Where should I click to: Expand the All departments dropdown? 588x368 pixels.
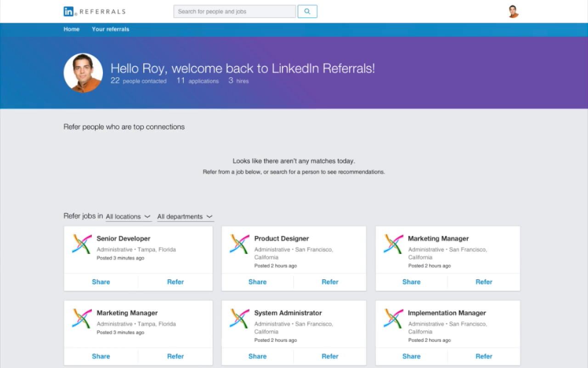[x=185, y=217]
